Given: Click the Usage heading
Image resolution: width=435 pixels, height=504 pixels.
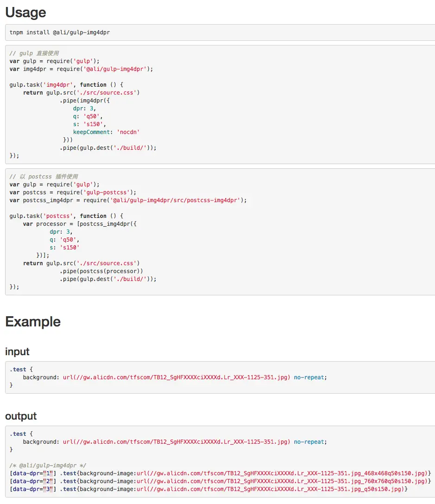Looking at the screenshot, I should [25, 13].
